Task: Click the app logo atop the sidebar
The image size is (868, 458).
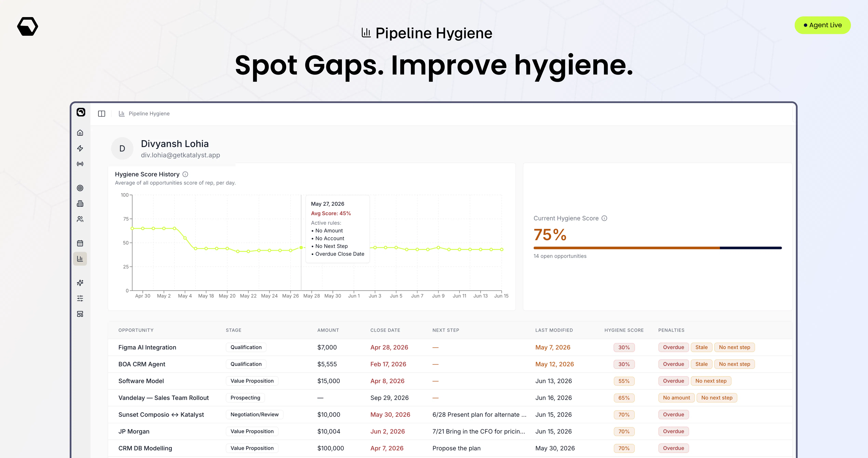Action: click(81, 112)
